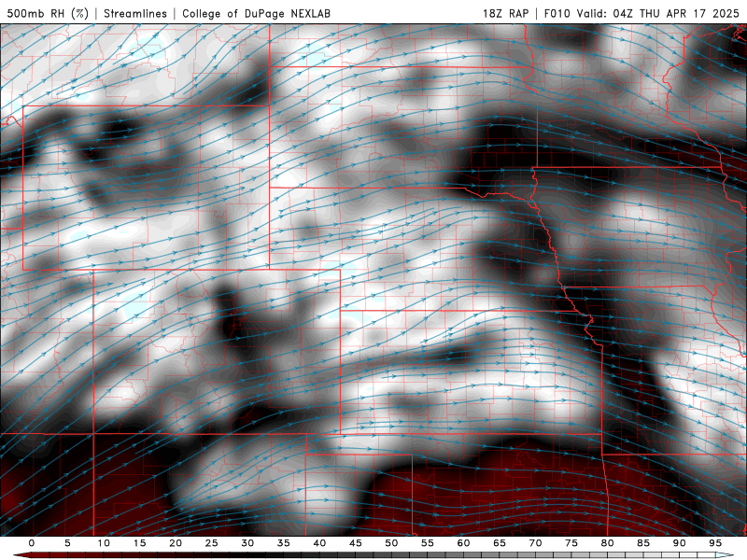747x560 pixels.
Task: Click the '15' value on the RH color scale
Action: pos(139,543)
